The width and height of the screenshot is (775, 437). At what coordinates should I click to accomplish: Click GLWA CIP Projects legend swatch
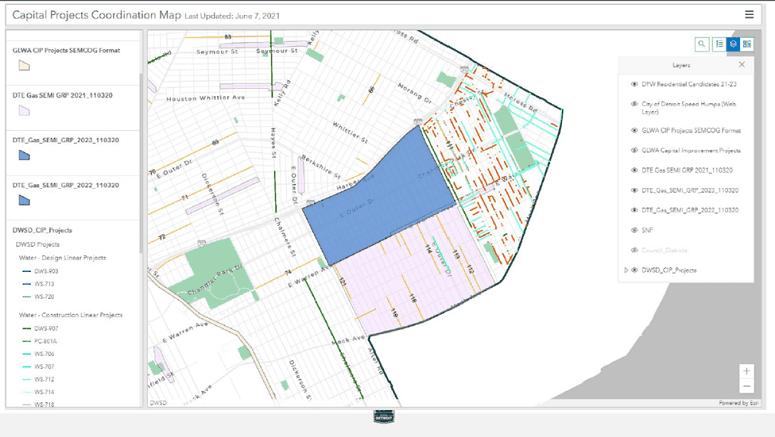point(24,66)
